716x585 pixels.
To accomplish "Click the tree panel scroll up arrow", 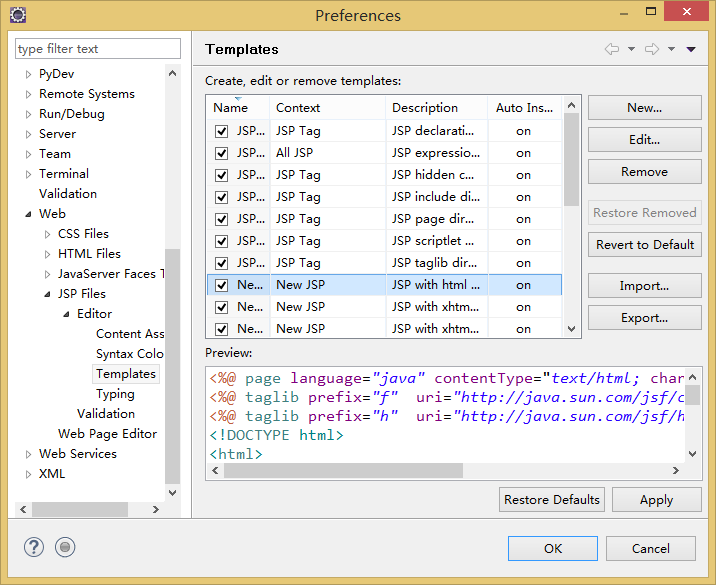I will [x=173, y=73].
